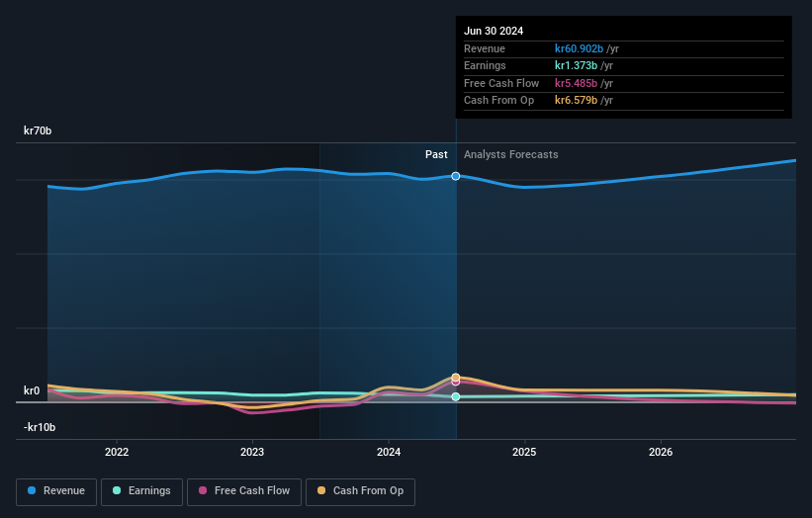Click the 2022 x-axis label
812x518 pixels.
click(x=117, y=452)
